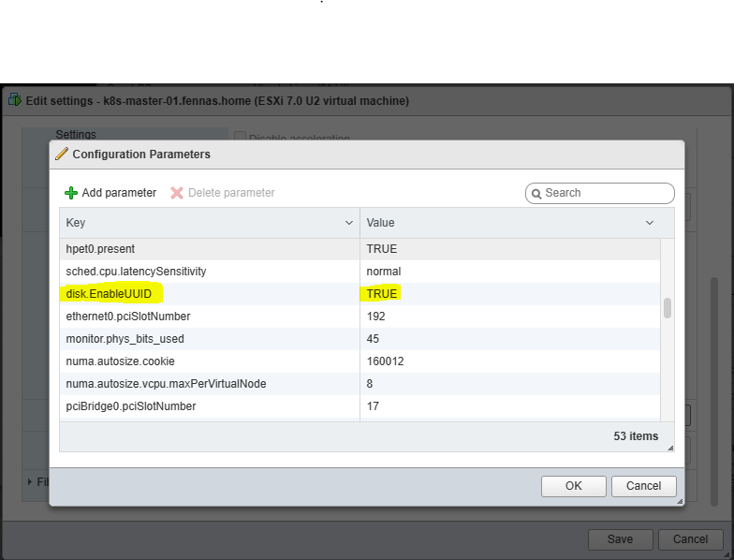Select the ethernet0.pciSlotNumber key

coord(127,317)
